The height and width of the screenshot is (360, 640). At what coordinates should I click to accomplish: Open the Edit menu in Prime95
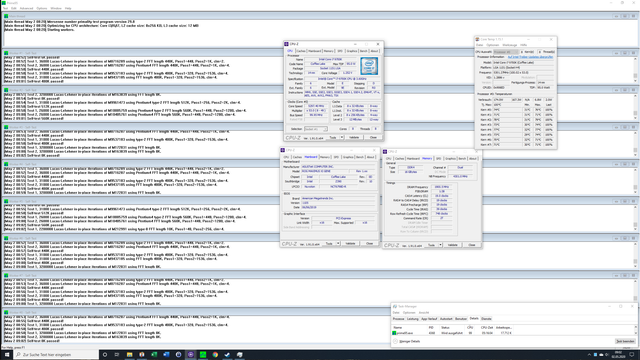(14, 8)
